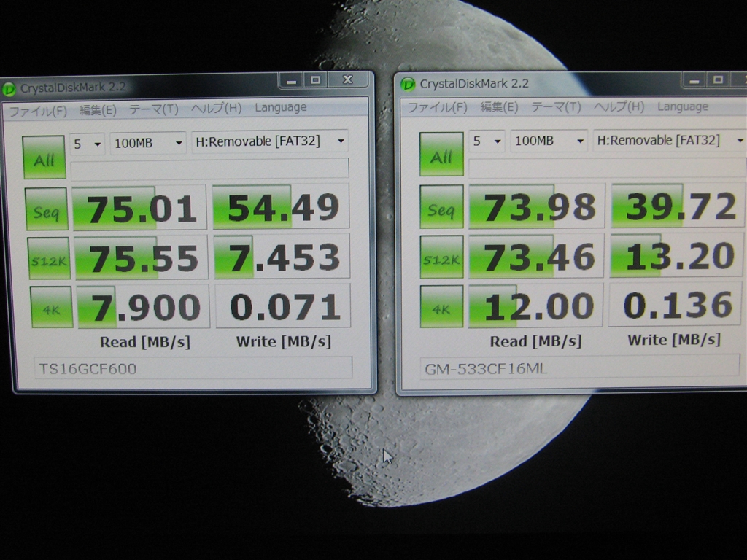Open H:Removable drive dropdown in right window
Screen dimensions: 747x560
(670, 141)
